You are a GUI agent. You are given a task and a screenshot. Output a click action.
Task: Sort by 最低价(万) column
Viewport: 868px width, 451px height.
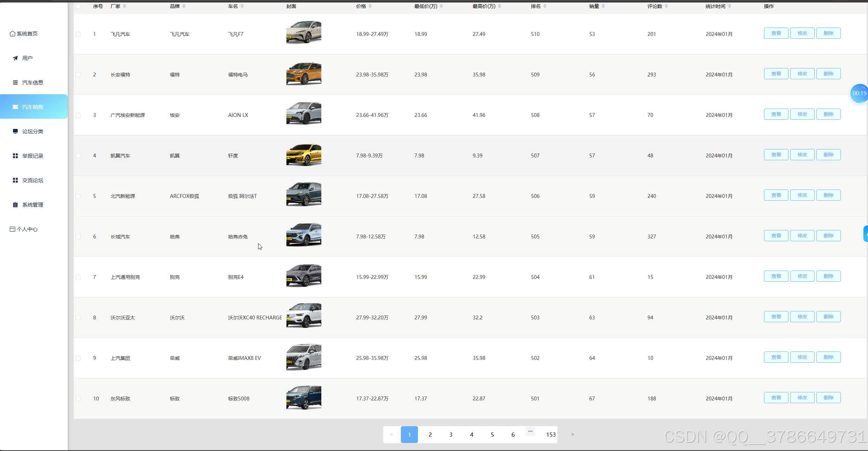click(x=441, y=6)
